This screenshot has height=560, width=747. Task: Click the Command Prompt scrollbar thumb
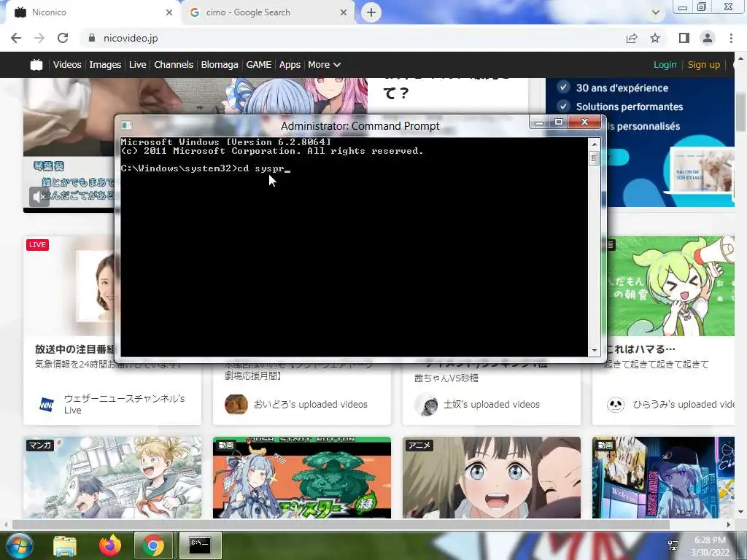tap(594, 158)
